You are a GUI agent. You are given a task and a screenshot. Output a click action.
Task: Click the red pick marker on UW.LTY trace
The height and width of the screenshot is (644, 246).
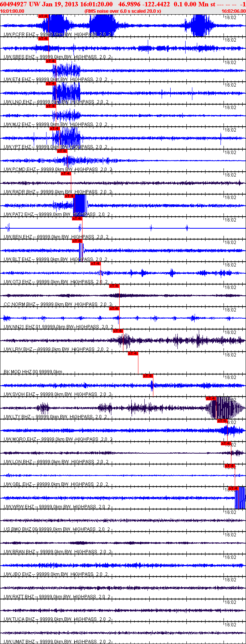pyautogui.click(x=211, y=398)
